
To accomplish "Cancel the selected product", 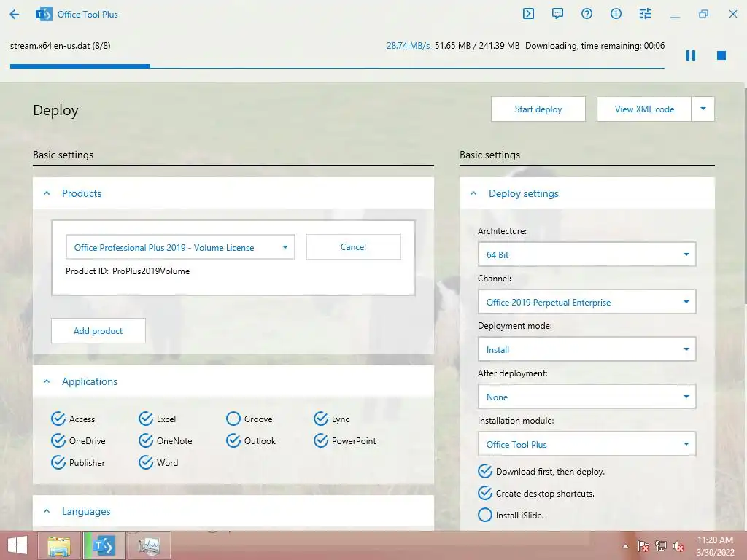I will coord(354,246).
